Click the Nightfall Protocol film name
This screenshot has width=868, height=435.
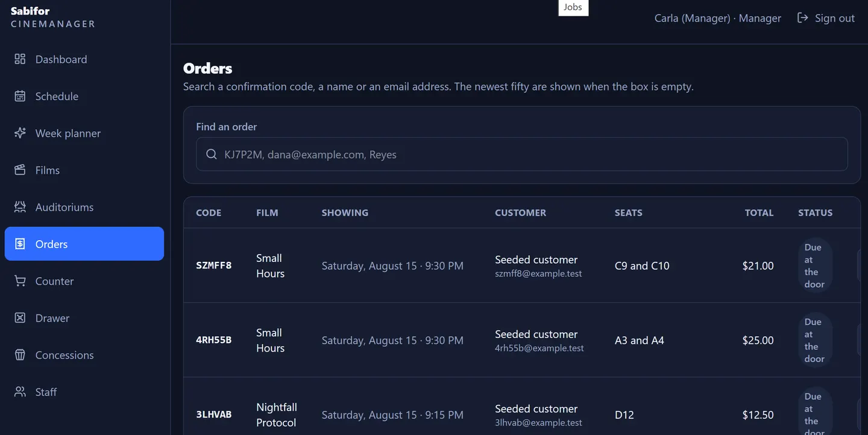tap(277, 415)
